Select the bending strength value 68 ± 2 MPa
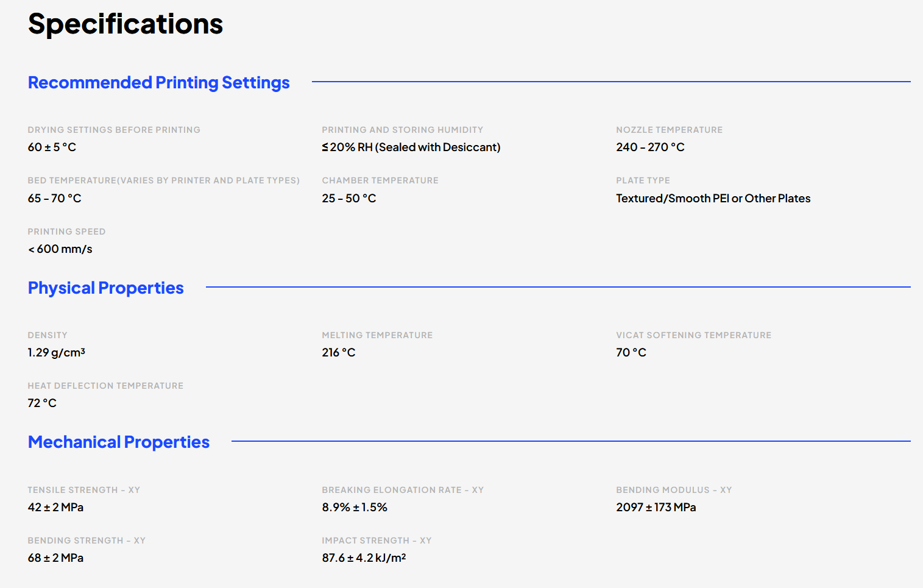The image size is (923, 588). 55,558
